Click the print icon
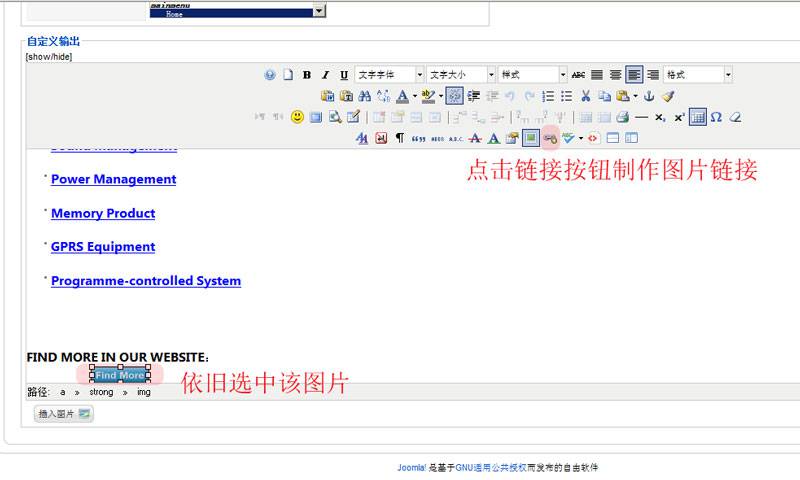800x480 pixels. pos(622,117)
